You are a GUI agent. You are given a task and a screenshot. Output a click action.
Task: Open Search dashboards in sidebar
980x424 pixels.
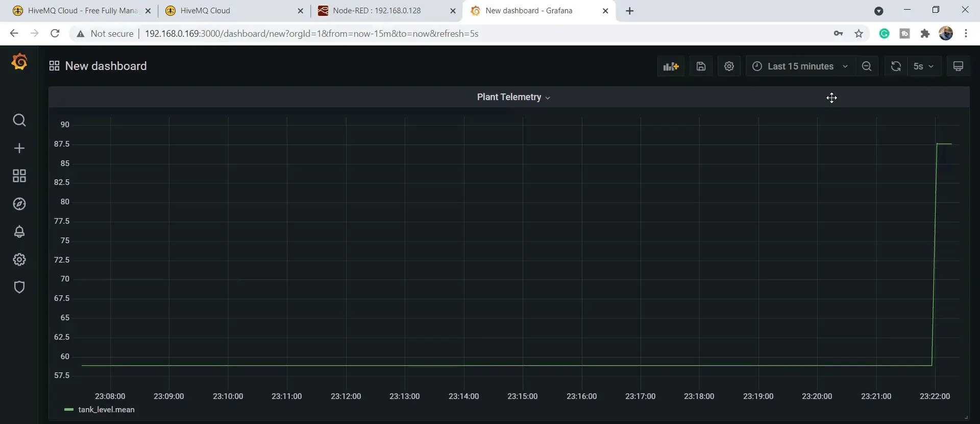[19, 120]
